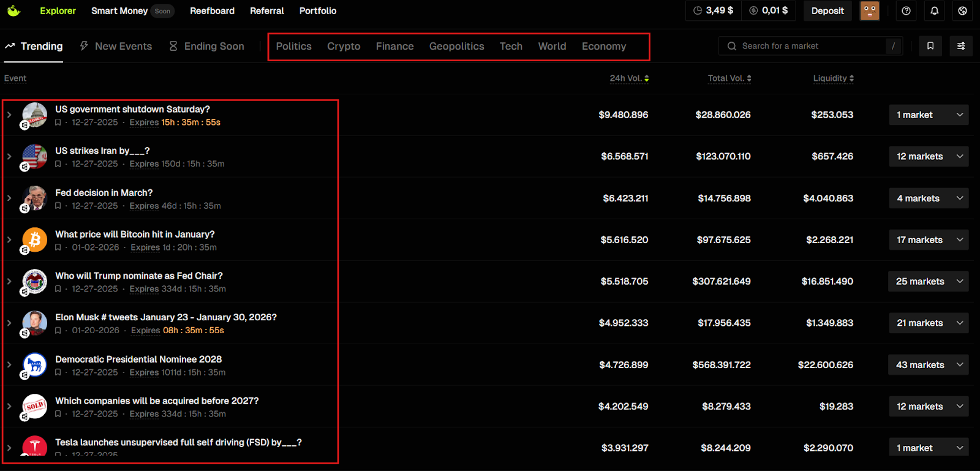Open the Reefboard page
The image size is (980, 471).
tap(212, 10)
